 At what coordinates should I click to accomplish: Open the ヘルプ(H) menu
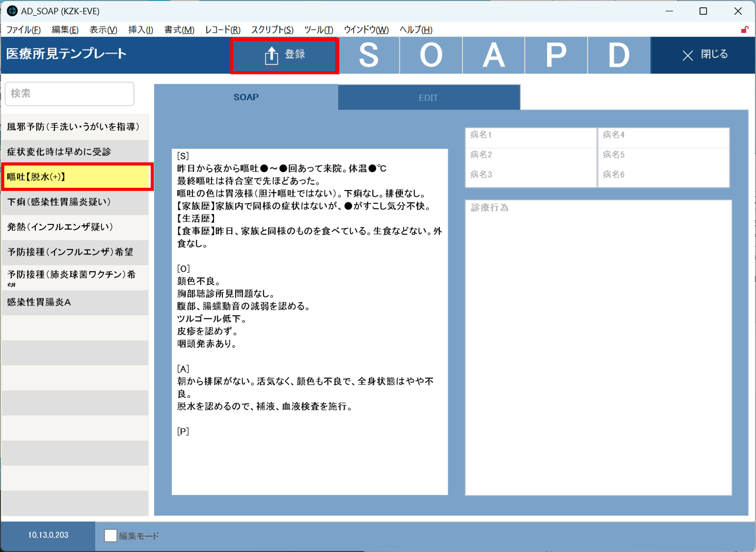416,30
